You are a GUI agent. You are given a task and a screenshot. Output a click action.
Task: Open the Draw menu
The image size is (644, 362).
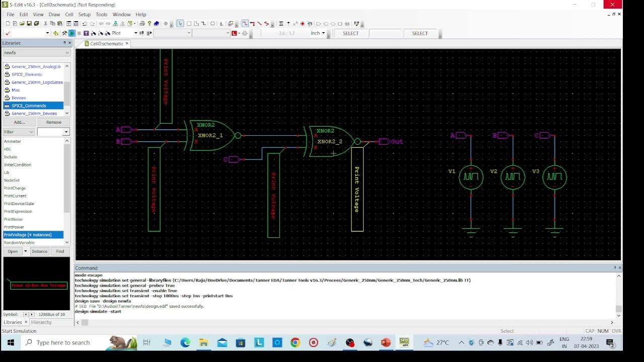pos(54,15)
